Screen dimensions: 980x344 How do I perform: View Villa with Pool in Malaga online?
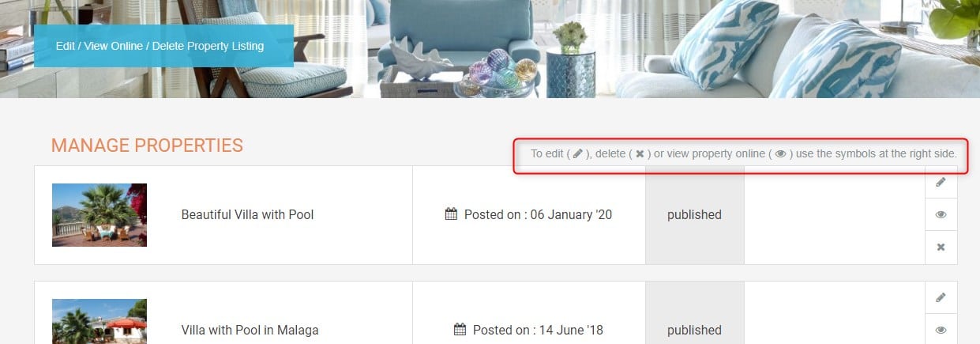click(941, 330)
